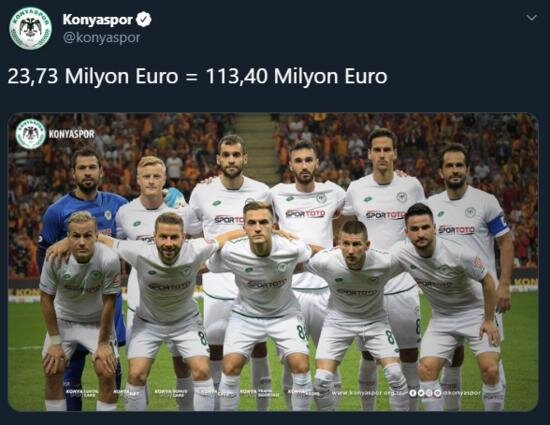Select the tweet text about Milyon Euro
Image resolution: width=550 pixels, height=425 pixels.
[x=197, y=76]
